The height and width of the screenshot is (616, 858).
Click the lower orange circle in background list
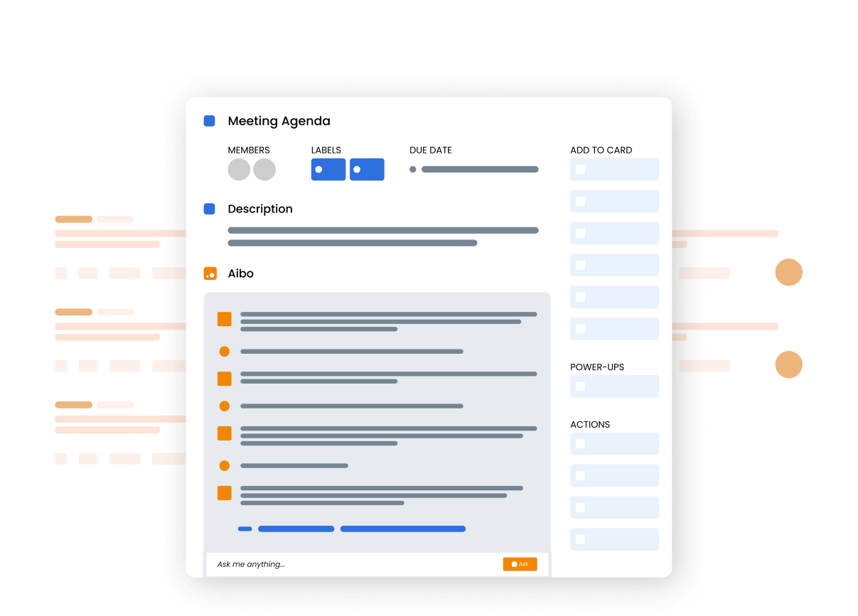pyautogui.click(x=788, y=364)
